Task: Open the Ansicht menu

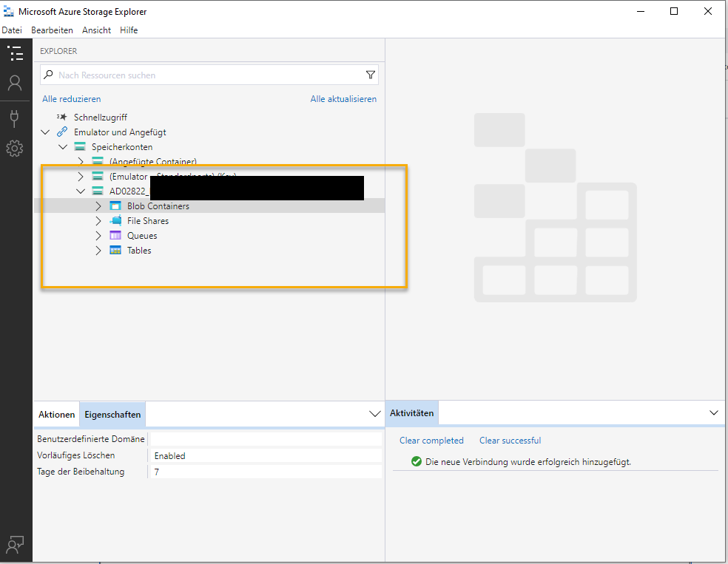Action: click(96, 30)
